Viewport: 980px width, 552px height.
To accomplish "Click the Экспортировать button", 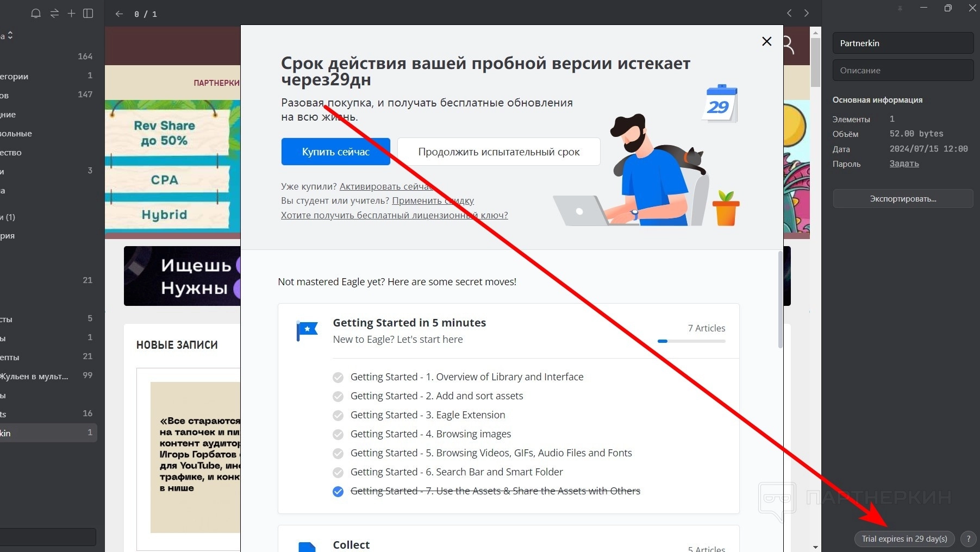I will (x=903, y=199).
